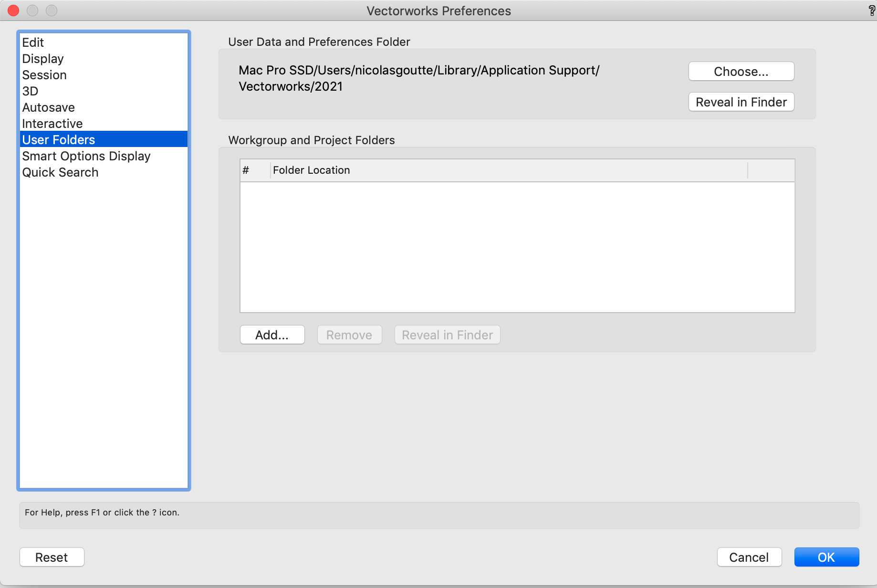Reveal user data folder in Finder
The image size is (877, 588).
[741, 102]
